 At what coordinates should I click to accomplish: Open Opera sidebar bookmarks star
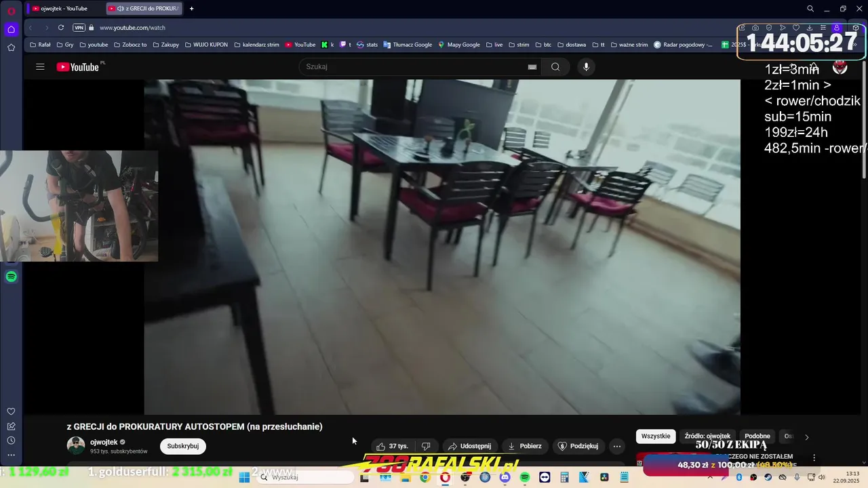coord(11,47)
